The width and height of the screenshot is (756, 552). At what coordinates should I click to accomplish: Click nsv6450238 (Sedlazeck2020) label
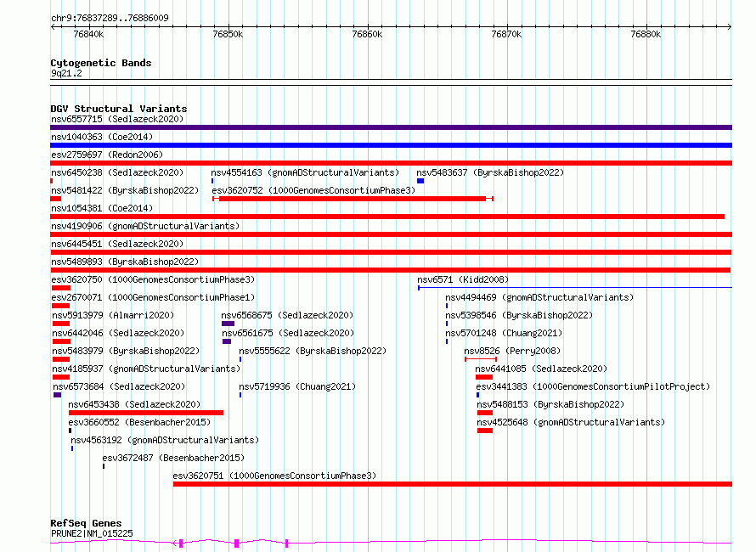pos(117,172)
